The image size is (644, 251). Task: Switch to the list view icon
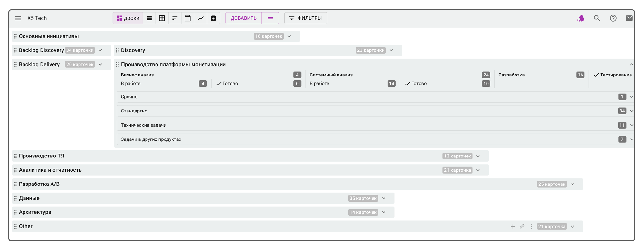click(x=149, y=18)
